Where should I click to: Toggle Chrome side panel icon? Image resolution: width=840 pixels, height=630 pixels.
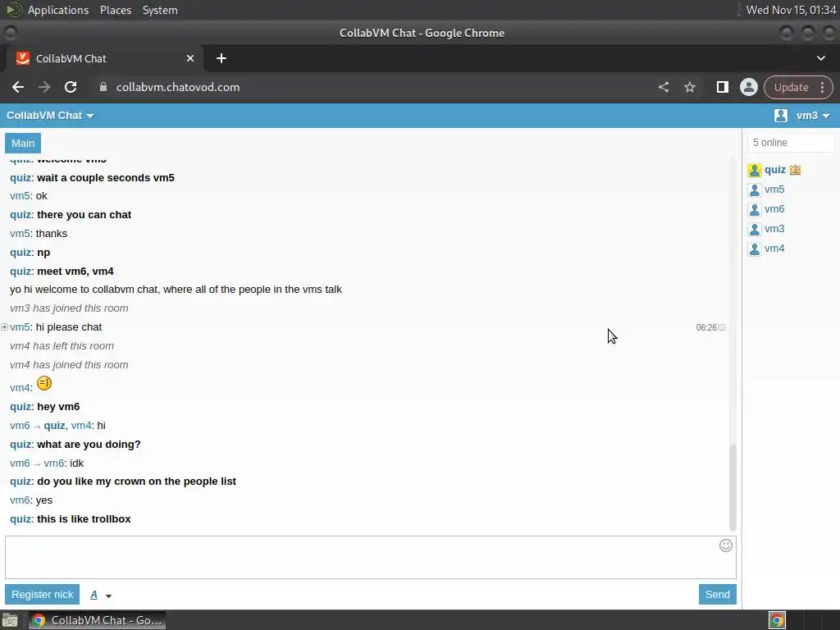coord(722,87)
